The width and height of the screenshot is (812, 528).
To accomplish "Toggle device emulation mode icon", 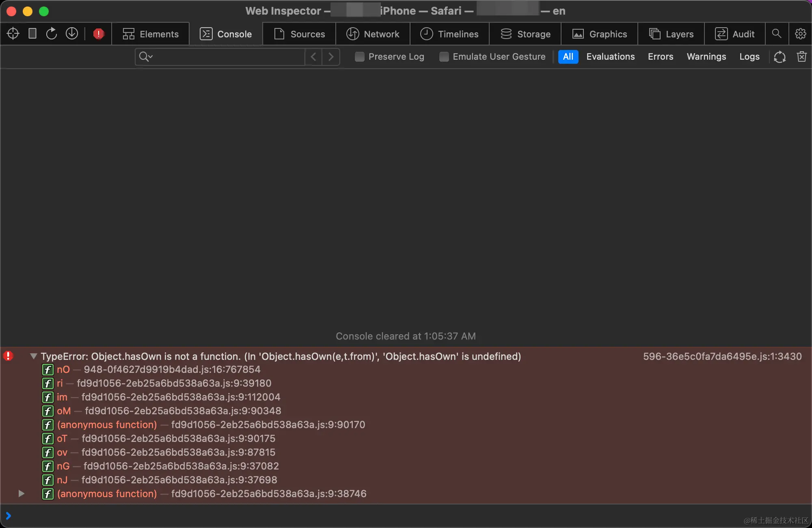I will [32, 34].
